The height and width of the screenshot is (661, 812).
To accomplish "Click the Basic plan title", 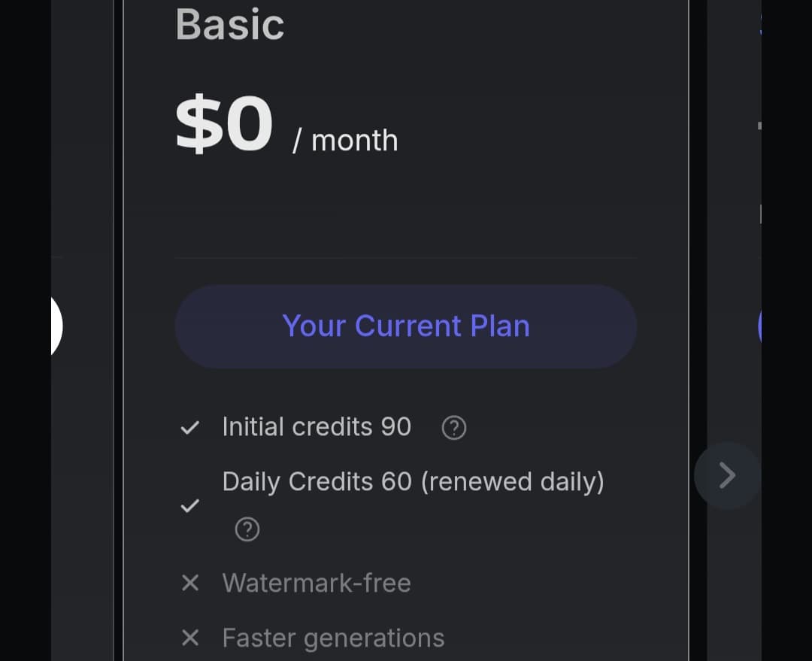I will pyautogui.click(x=229, y=25).
